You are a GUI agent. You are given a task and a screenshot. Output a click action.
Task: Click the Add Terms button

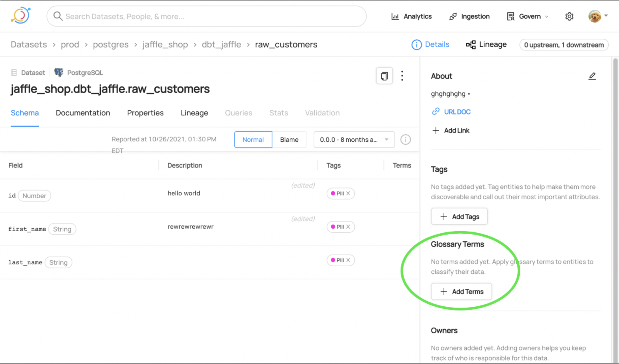click(461, 292)
